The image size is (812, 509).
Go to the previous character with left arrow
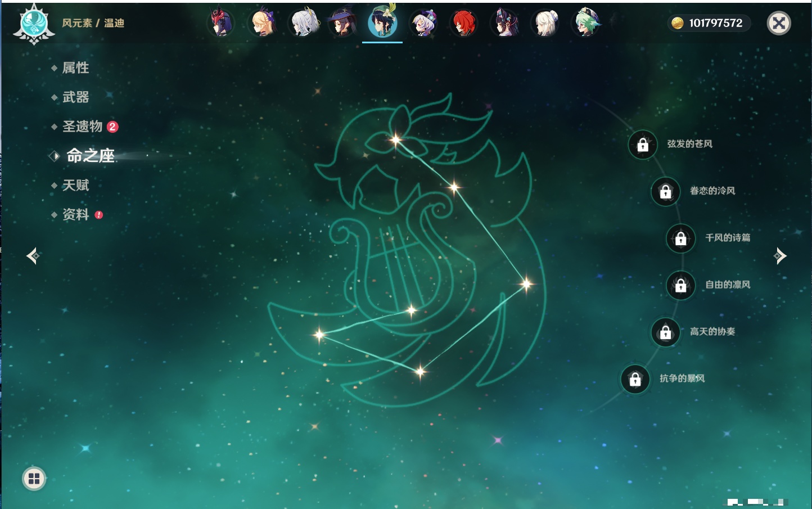tap(33, 256)
